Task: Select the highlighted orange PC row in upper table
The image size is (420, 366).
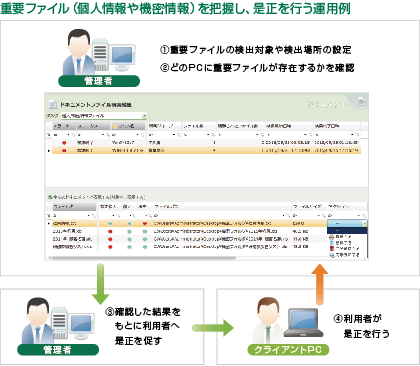Action: [206, 151]
